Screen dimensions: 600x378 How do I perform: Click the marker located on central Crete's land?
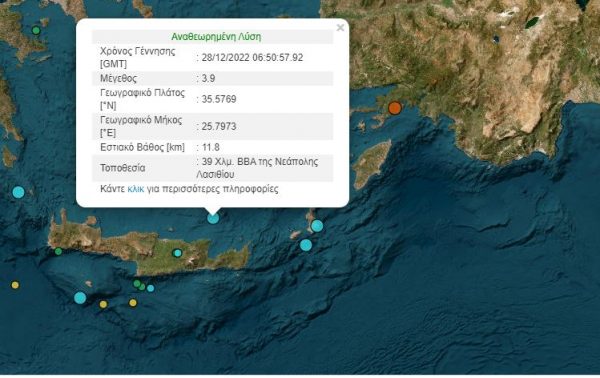pyautogui.click(x=177, y=253)
